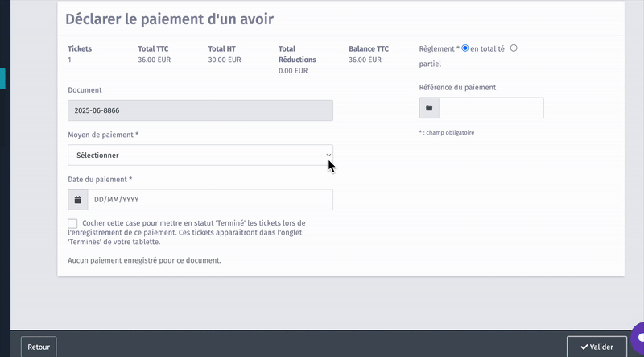This screenshot has width=644, height=357.
Task: Open the chat widget bubble
Action: (638, 338)
